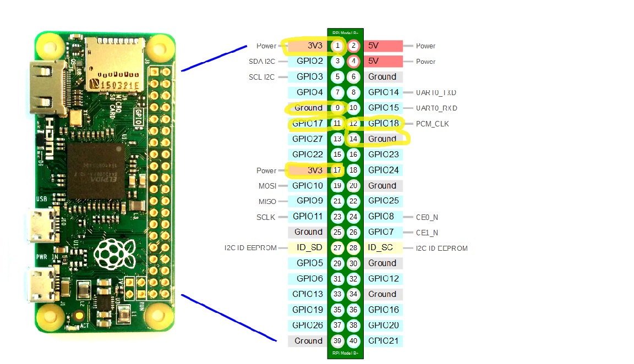
Task: Click the GPIO7 label
Action: (x=383, y=232)
